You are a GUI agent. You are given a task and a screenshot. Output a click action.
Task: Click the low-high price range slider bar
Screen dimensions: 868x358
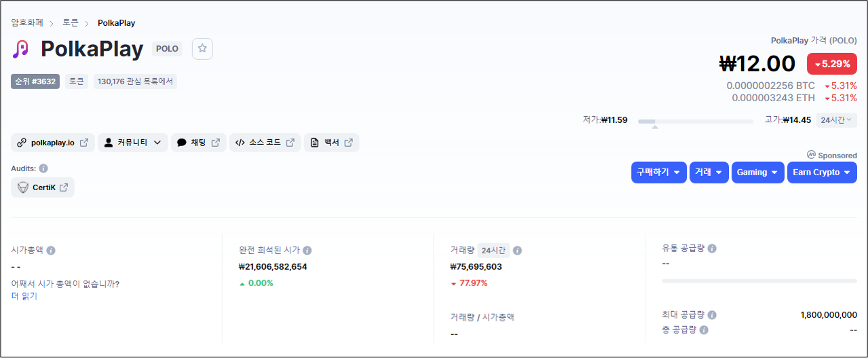click(x=696, y=122)
